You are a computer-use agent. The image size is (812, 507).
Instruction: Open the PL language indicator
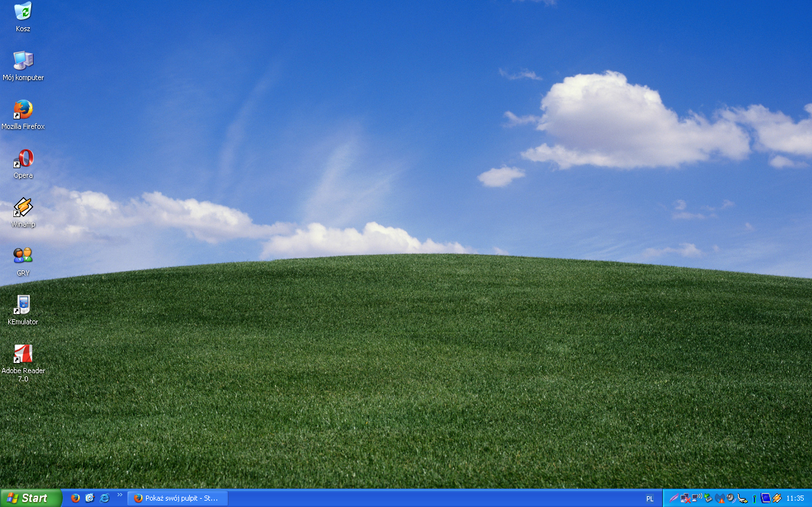tap(649, 499)
